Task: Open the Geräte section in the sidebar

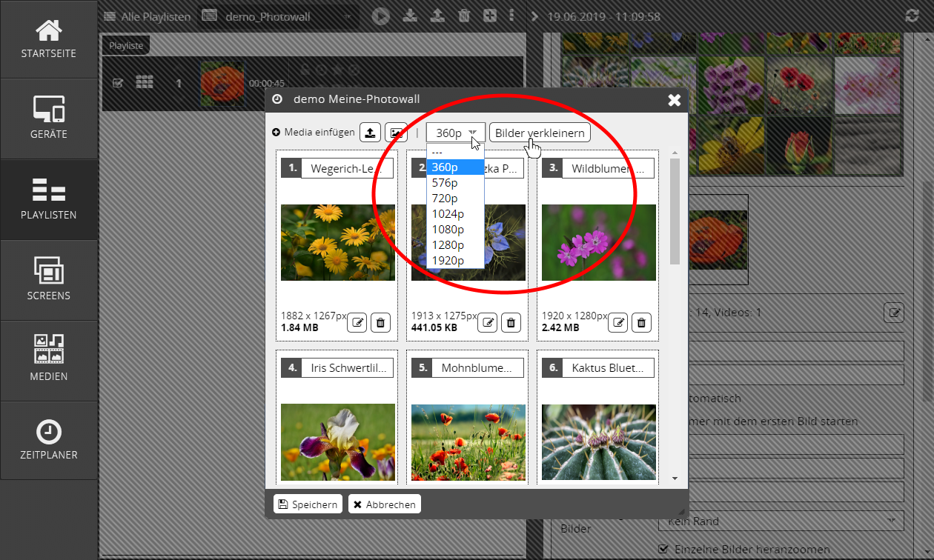Action: (x=49, y=119)
